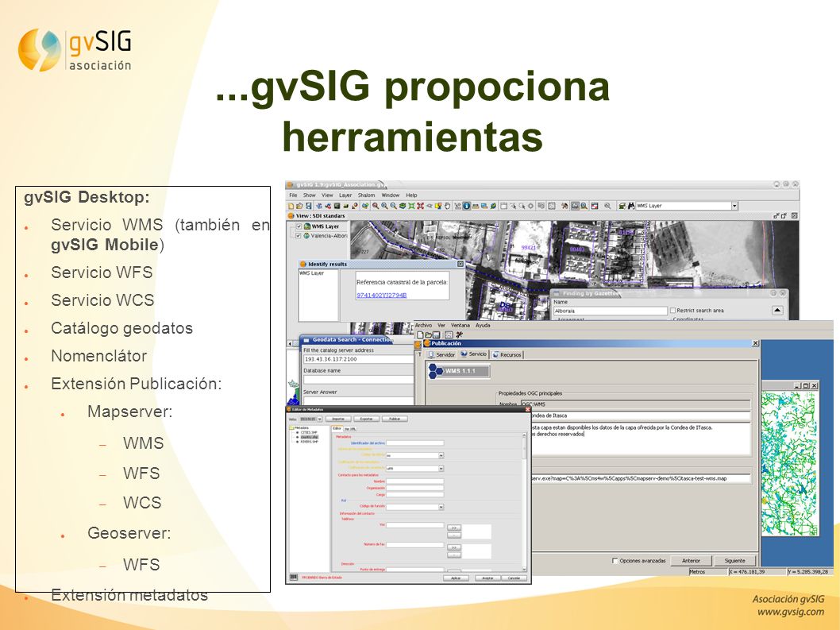Open the first dropdown in the Metadatos editor form
This screenshot has width=840, height=630.
point(441,455)
